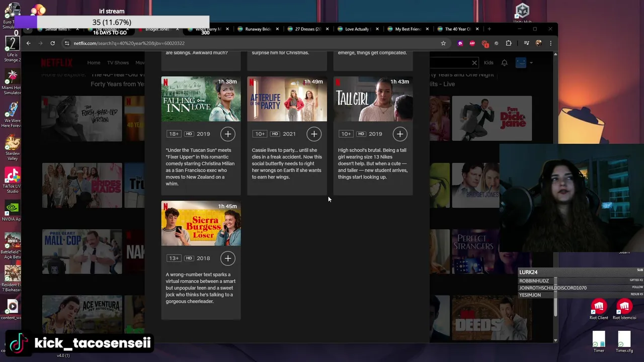The image size is (644, 362).
Task: Open Miami Hotel Simulator desktop icon
Action: click(13, 82)
